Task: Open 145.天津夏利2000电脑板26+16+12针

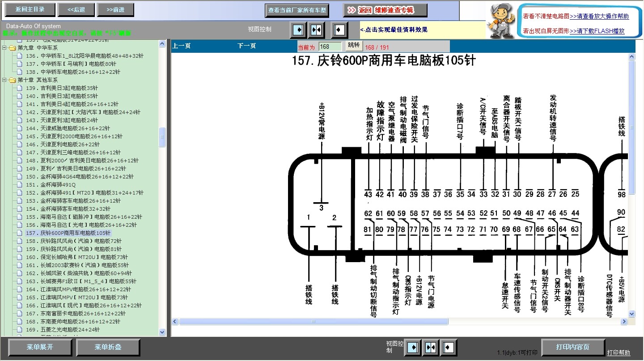Action: [74, 136]
